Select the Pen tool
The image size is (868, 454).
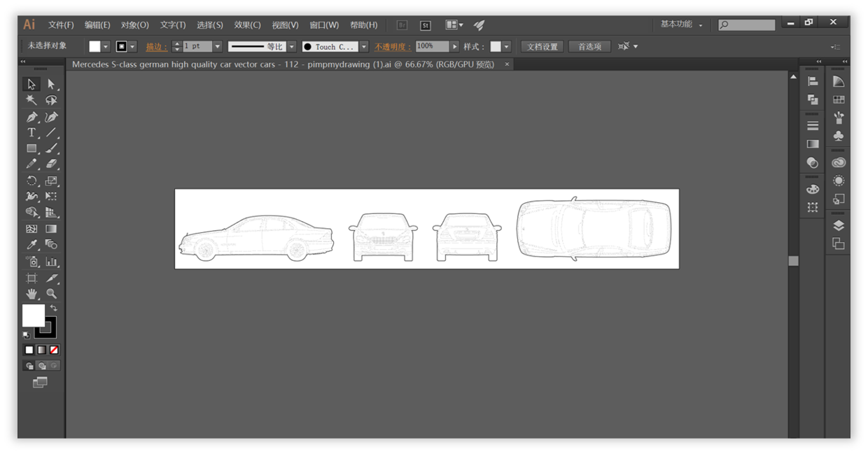31,117
